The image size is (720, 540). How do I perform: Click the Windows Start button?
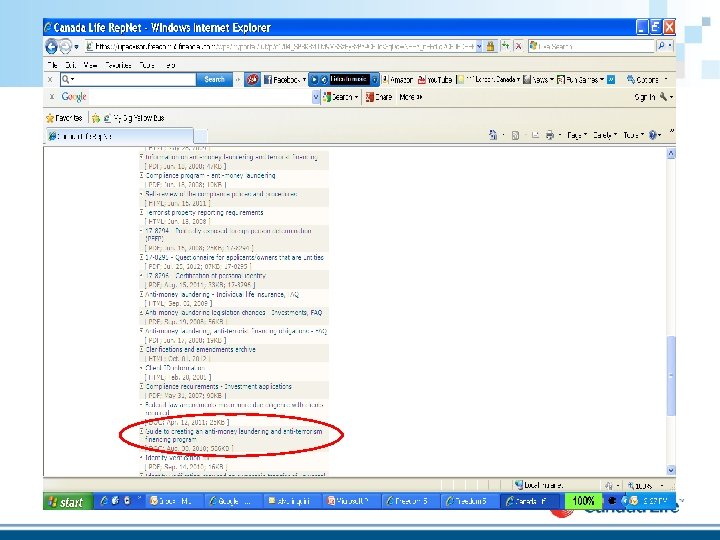[68, 502]
